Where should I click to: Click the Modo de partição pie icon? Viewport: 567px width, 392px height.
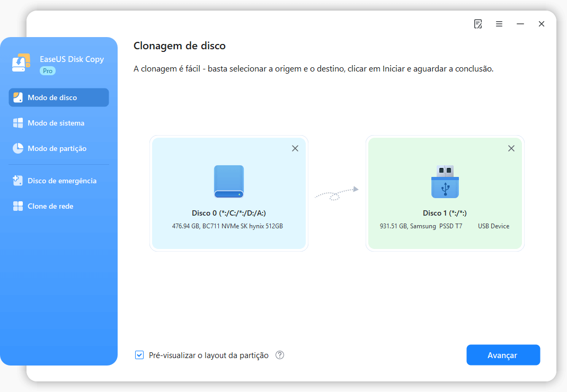[x=18, y=148]
